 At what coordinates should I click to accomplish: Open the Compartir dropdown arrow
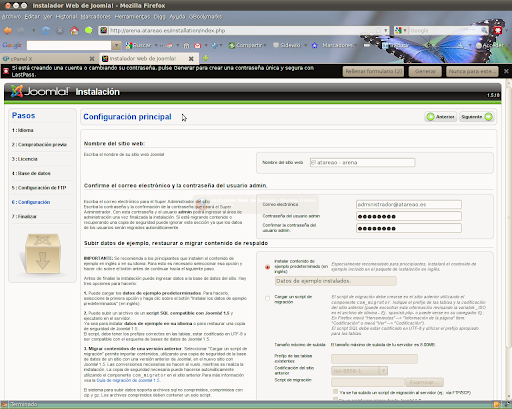[x=266, y=45]
